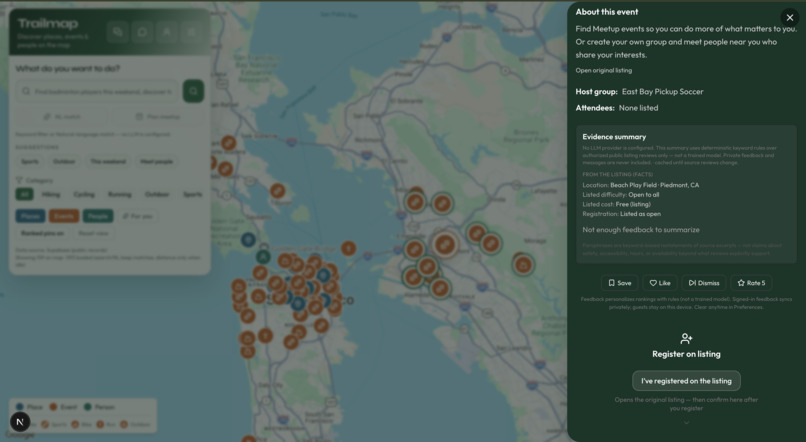Image resolution: width=806 pixels, height=442 pixels.
Task: Open the rightmost menu icon in Trailmap header
Action: tap(192, 32)
